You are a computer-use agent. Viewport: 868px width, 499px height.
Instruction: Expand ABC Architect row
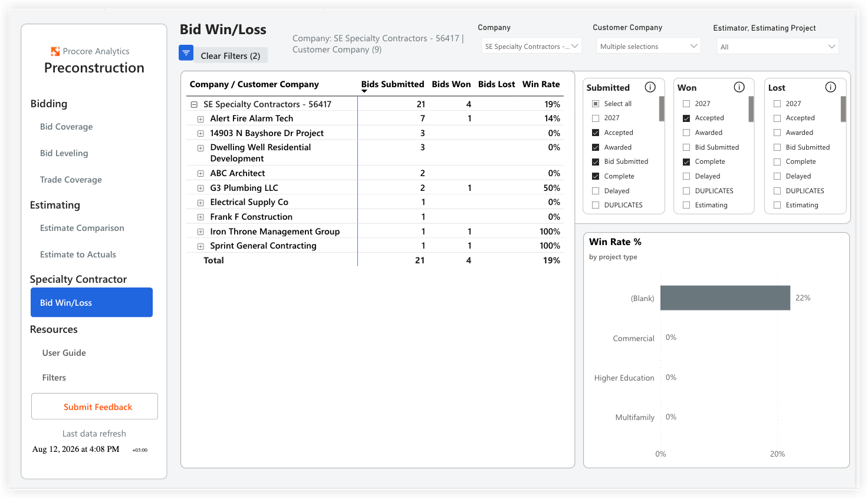tap(200, 174)
